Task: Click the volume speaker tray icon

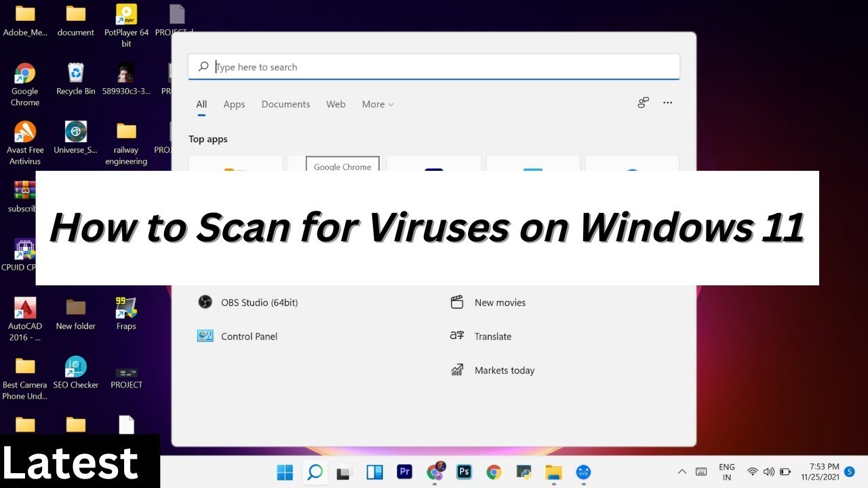Action: tap(768, 472)
